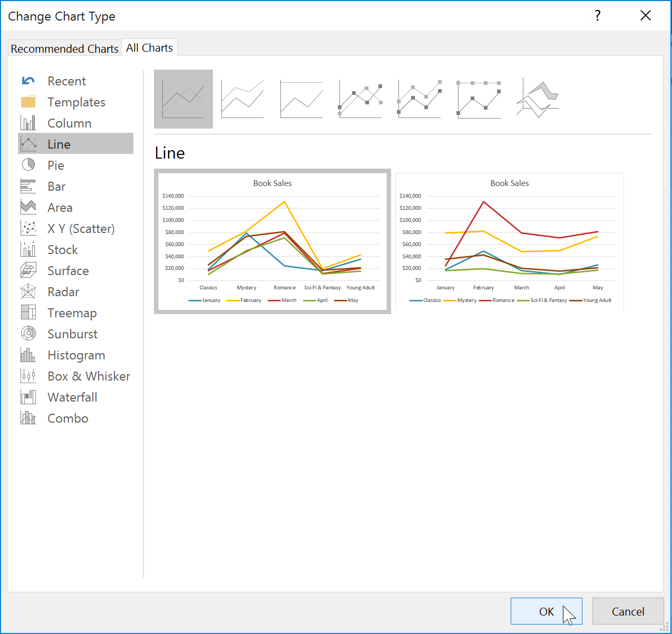The height and width of the screenshot is (634, 672).
Task: Open the Box & Whisker chart category
Action: [x=89, y=376]
